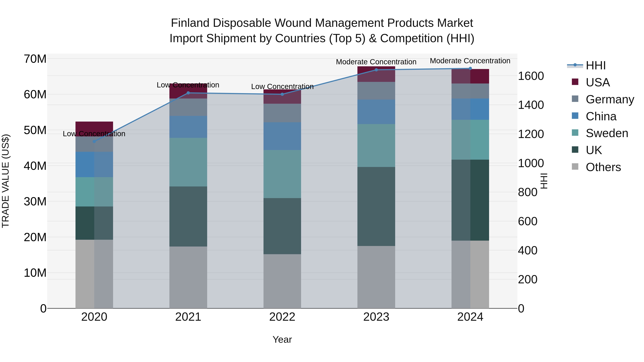Click the 2021 Sweden bar segment
The width and height of the screenshot is (644, 362).
click(x=188, y=162)
